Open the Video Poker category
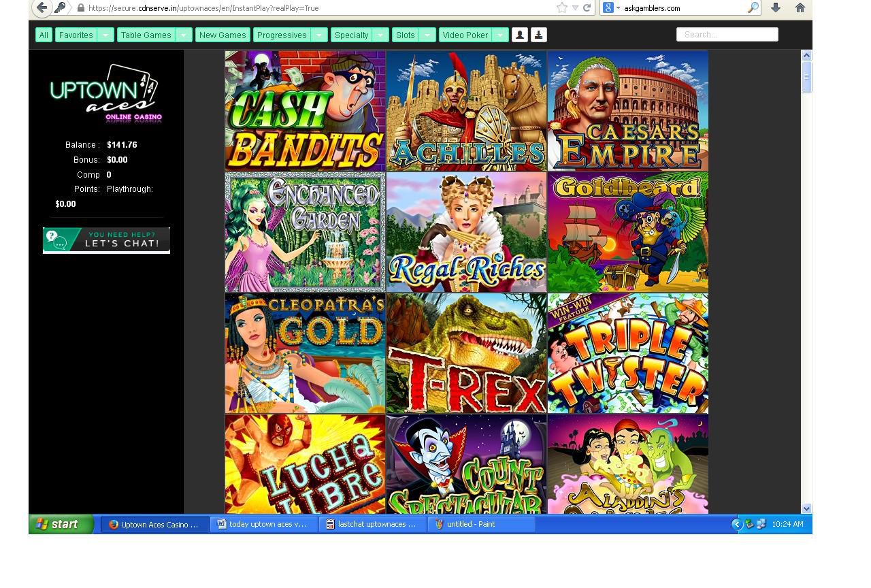 click(x=465, y=35)
